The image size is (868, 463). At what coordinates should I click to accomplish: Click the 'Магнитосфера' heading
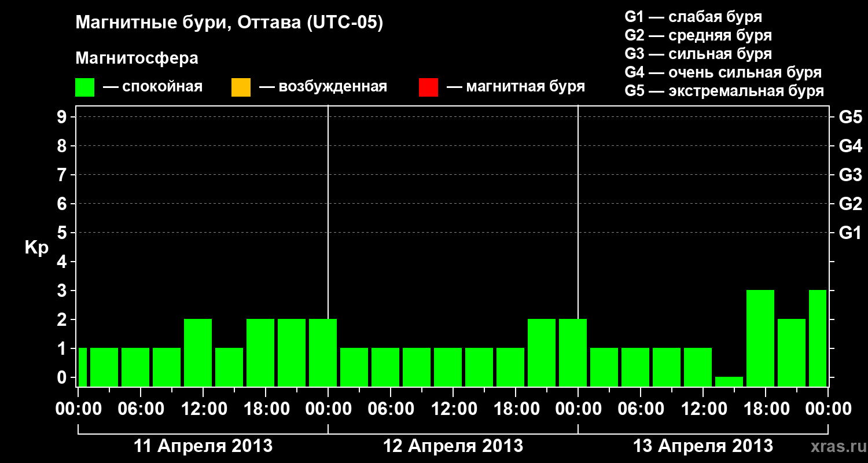coord(137,58)
